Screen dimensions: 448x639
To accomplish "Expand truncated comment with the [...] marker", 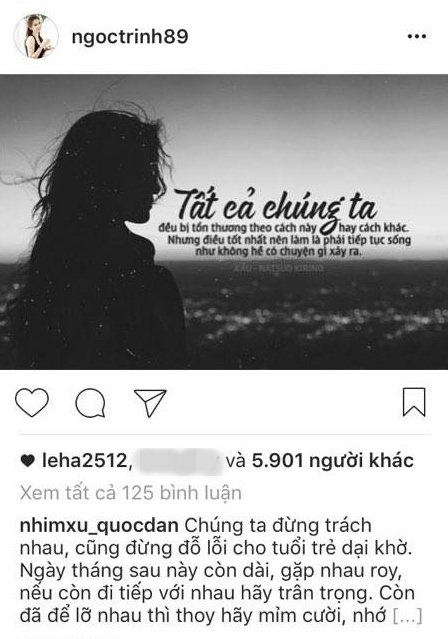I will 407,615.
